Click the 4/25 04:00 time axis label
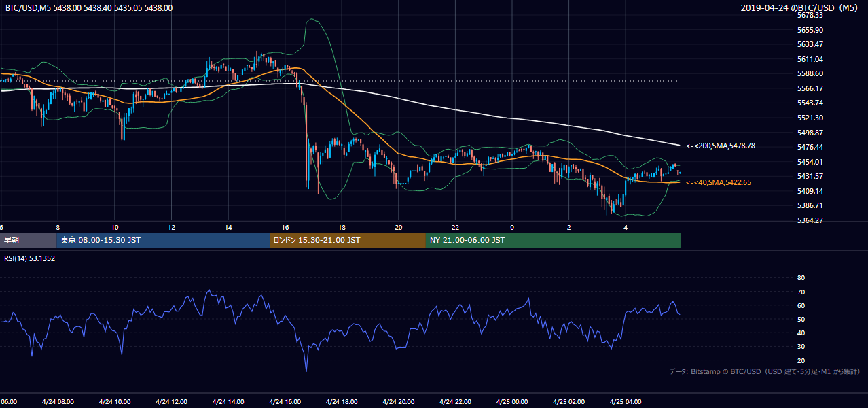Image resolution: width=868 pixels, height=408 pixels. 626,402
